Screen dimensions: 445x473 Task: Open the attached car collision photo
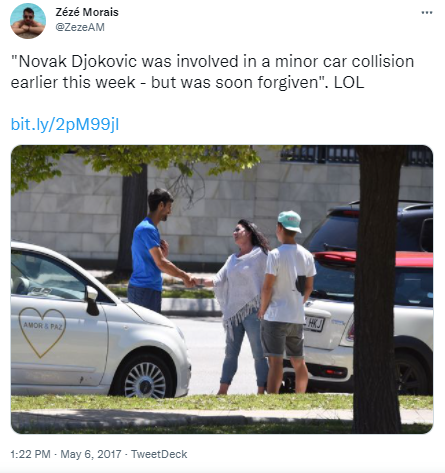pyautogui.click(x=222, y=289)
